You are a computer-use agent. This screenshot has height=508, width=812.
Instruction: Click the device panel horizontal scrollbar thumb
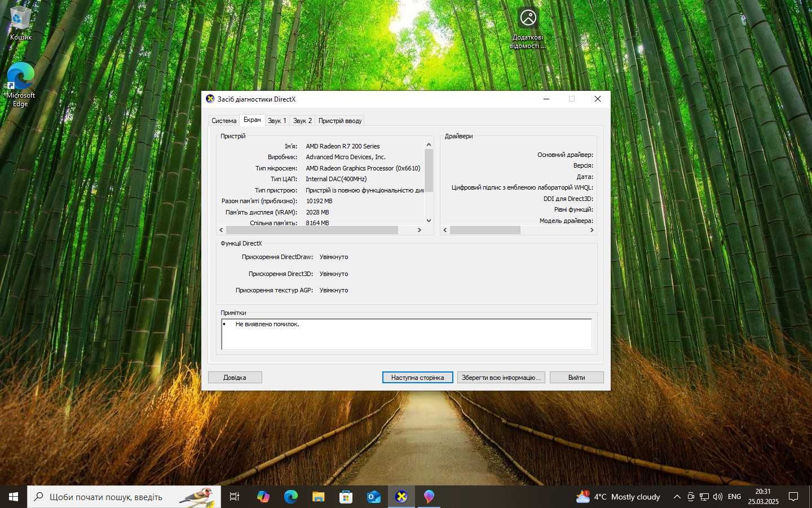(x=312, y=230)
